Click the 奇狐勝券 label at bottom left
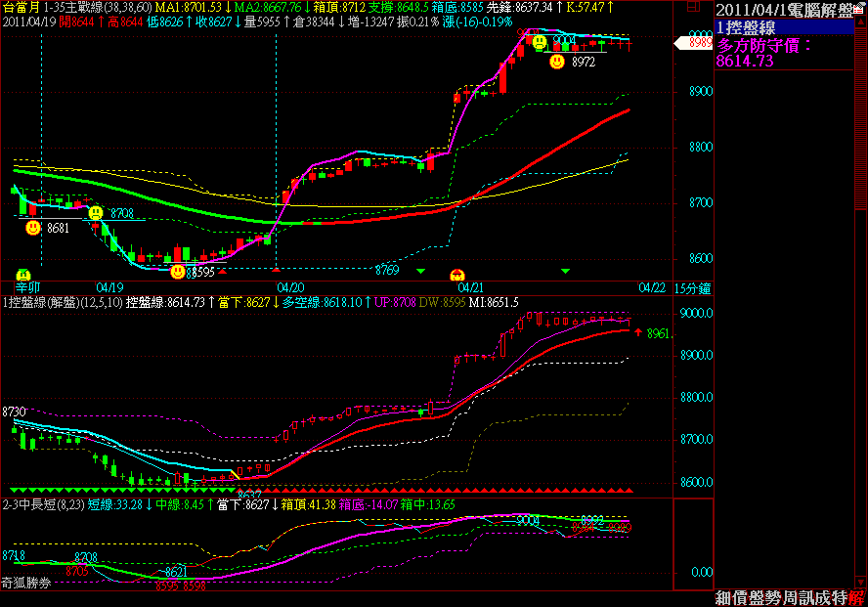The width and height of the screenshot is (868, 607). 26,583
